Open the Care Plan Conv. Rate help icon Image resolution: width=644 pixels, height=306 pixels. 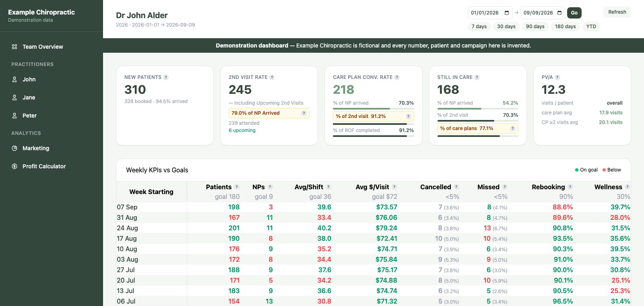(x=397, y=77)
